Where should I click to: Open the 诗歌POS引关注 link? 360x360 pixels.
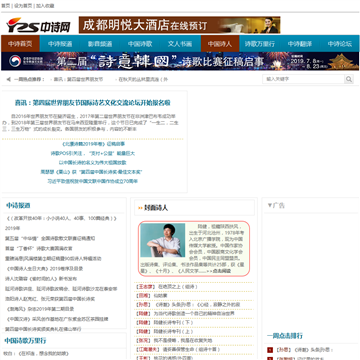click(93, 153)
